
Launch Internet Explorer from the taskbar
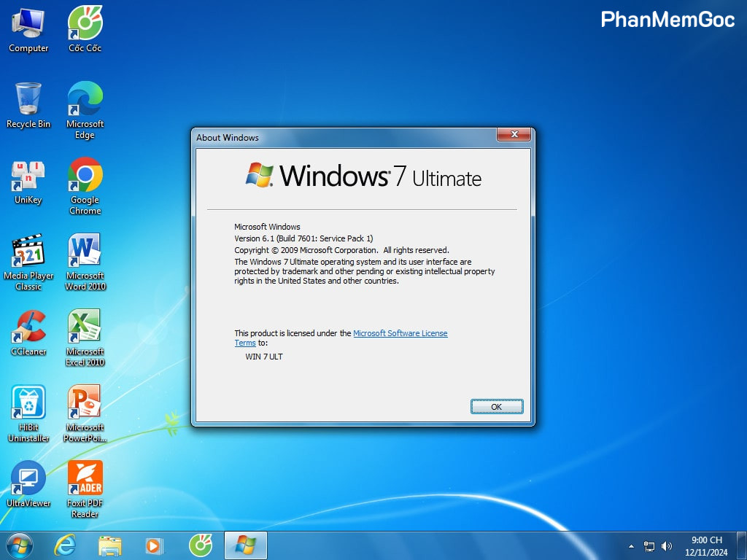tap(65, 545)
